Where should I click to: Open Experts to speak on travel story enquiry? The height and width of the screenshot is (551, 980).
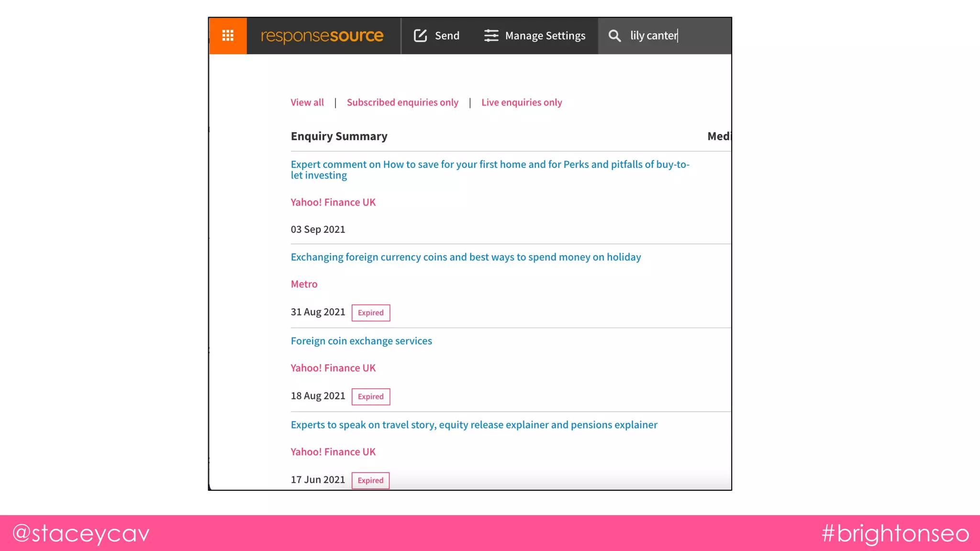click(474, 425)
